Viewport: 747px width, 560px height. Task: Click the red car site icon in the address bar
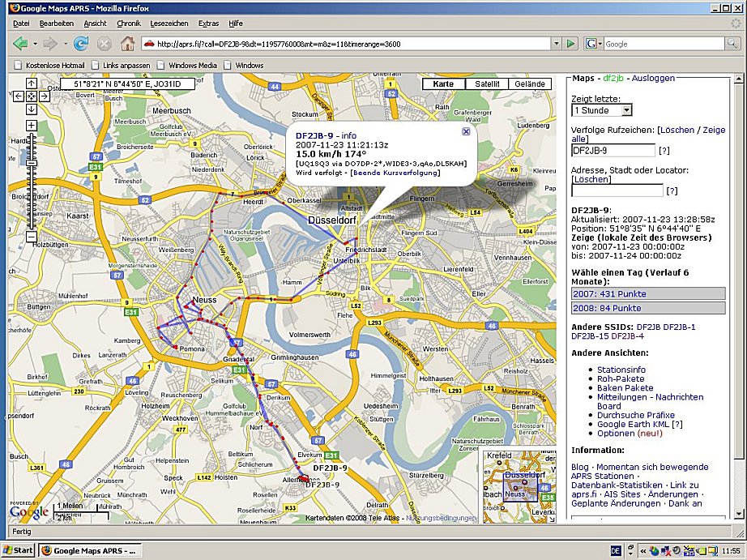(x=149, y=44)
